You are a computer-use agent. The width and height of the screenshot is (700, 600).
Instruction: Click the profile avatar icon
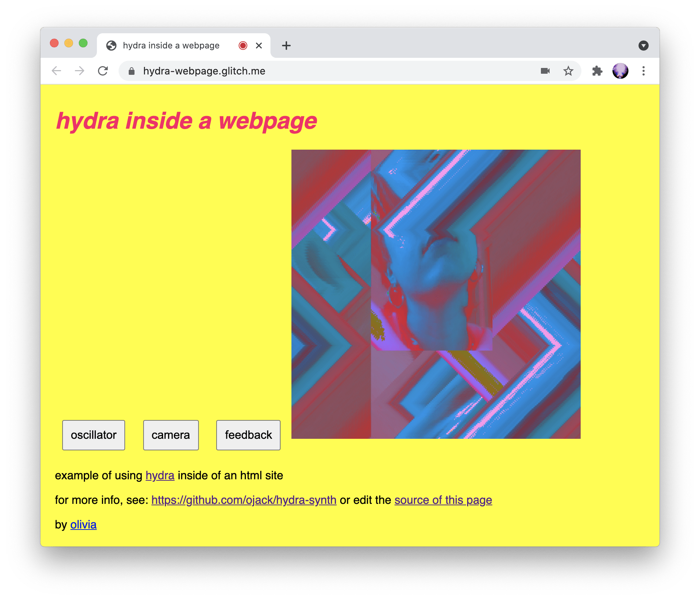click(x=620, y=71)
